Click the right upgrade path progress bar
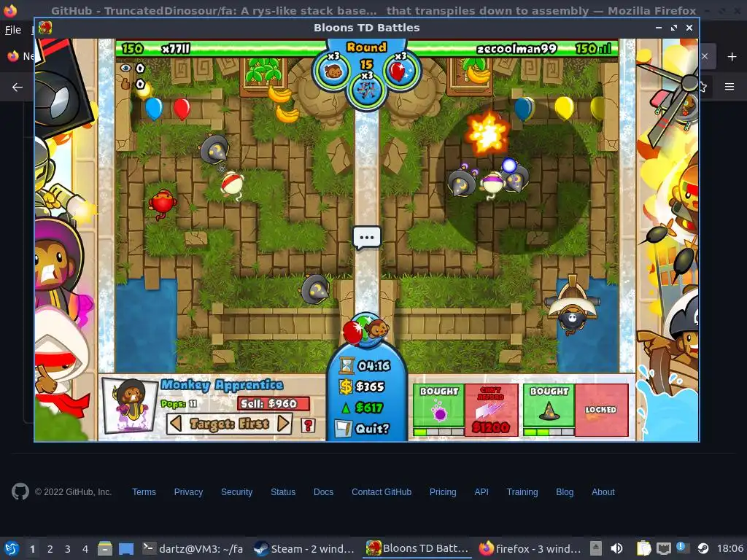The width and height of the screenshot is (747, 560). (x=549, y=432)
